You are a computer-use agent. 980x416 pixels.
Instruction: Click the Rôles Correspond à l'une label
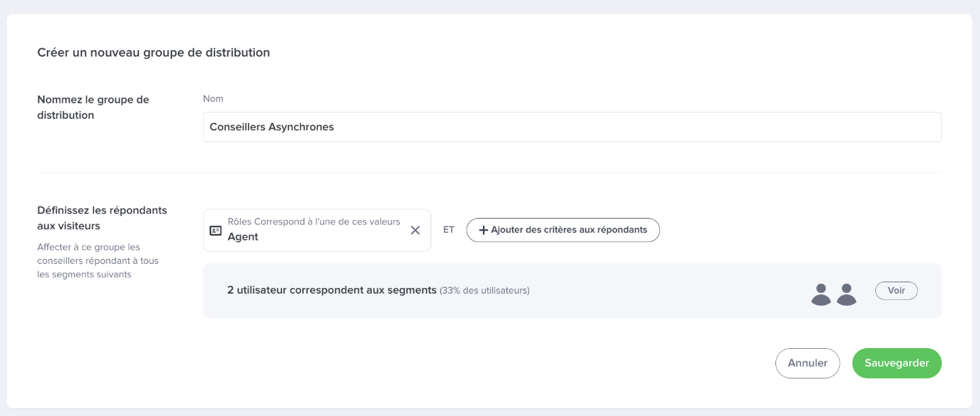(x=314, y=221)
